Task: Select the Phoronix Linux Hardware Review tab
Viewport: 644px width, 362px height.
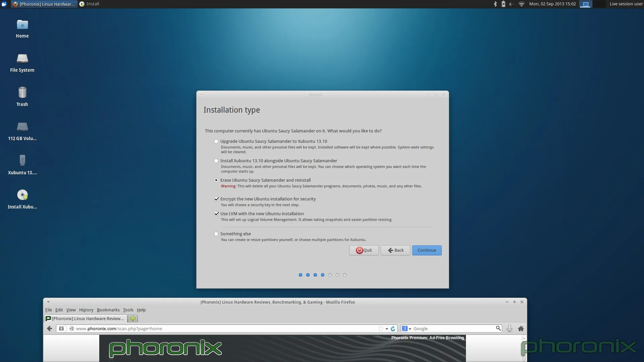Action: [86, 319]
